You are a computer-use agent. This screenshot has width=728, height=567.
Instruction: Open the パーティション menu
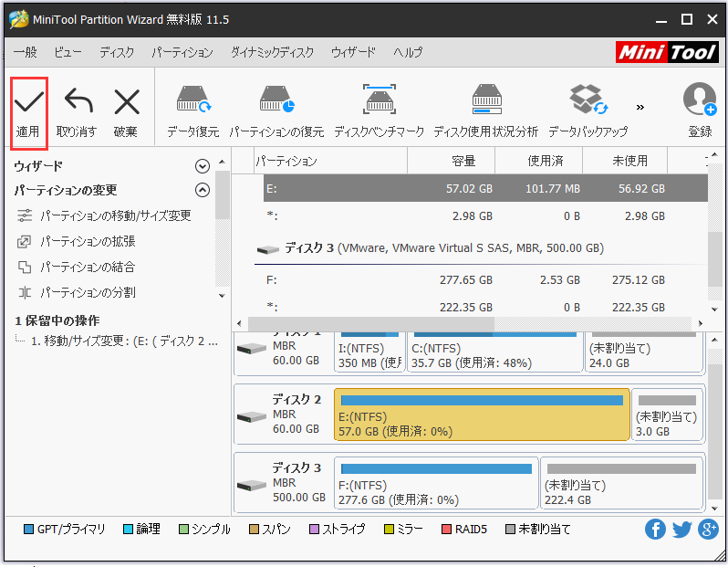click(182, 52)
